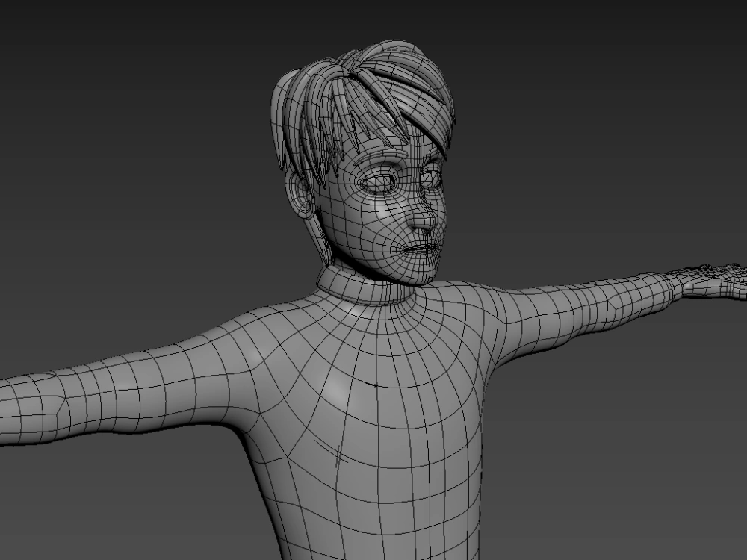747x560 pixels.
Task: Select the hand at the viewport edge
Action: click(711, 281)
